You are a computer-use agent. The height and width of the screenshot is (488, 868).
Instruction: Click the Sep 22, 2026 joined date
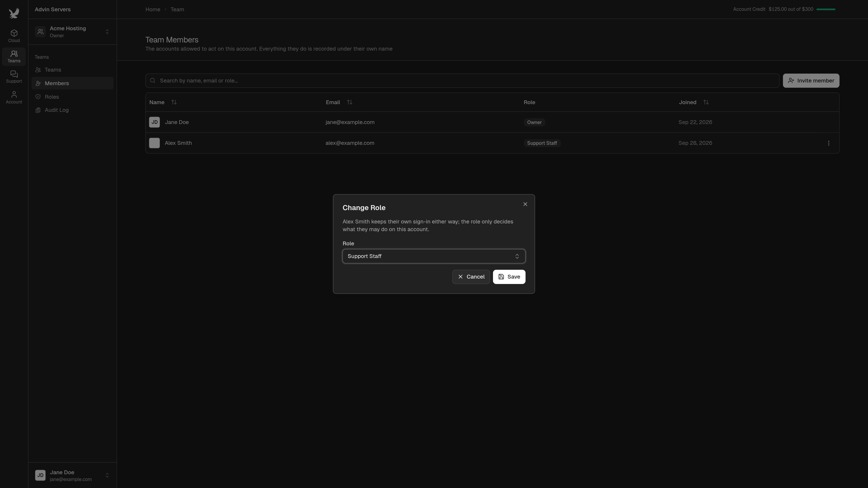tap(695, 122)
